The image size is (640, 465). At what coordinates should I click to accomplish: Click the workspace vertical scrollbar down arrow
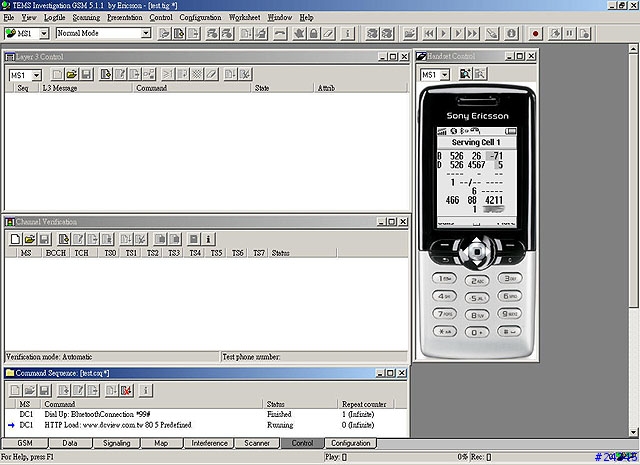click(633, 432)
